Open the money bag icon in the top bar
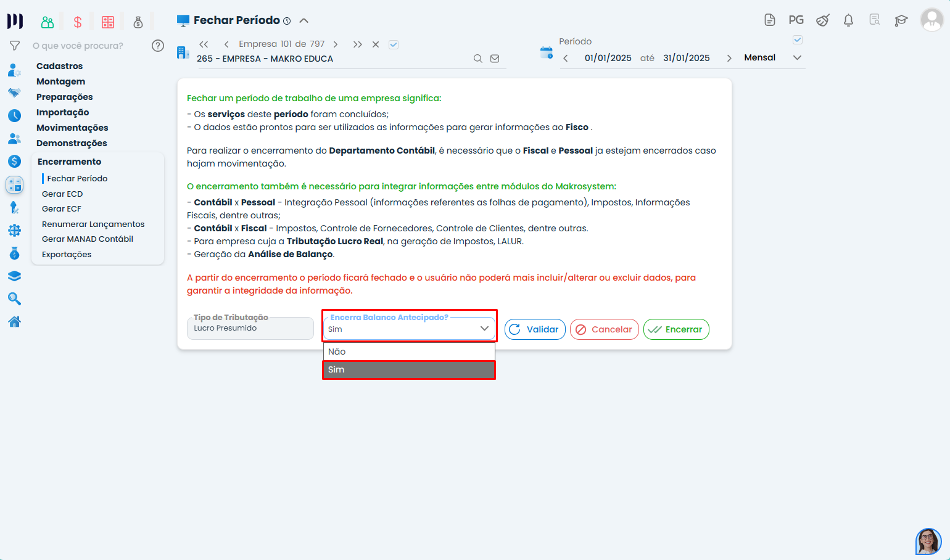Viewport: 950px width, 560px height. tap(138, 22)
